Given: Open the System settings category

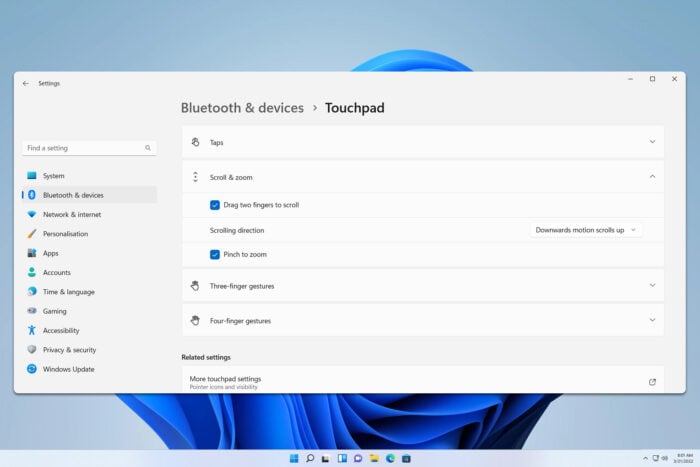Looking at the screenshot, I should [53, 176].
